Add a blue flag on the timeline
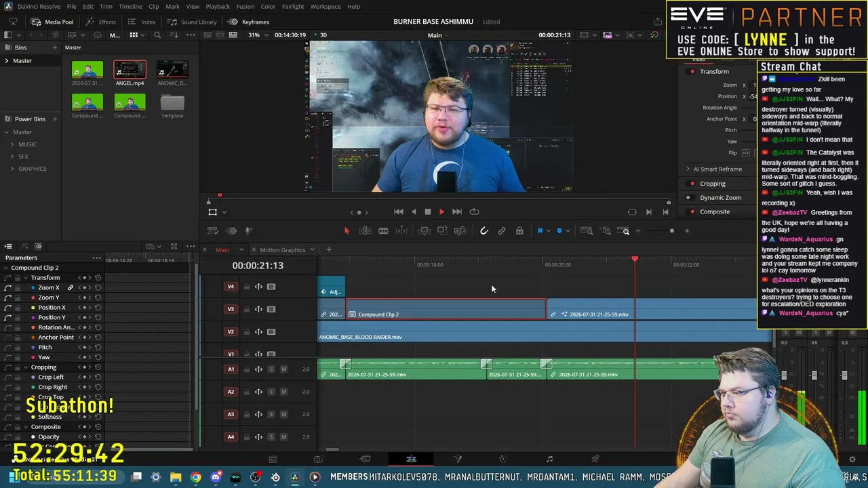Screen dimensions: 868x488 pyautogui.click(x=540, y=231)
